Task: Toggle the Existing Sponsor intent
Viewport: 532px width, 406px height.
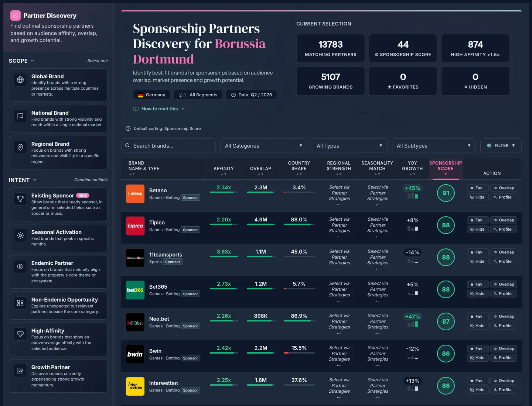Action: click(58, 204)
